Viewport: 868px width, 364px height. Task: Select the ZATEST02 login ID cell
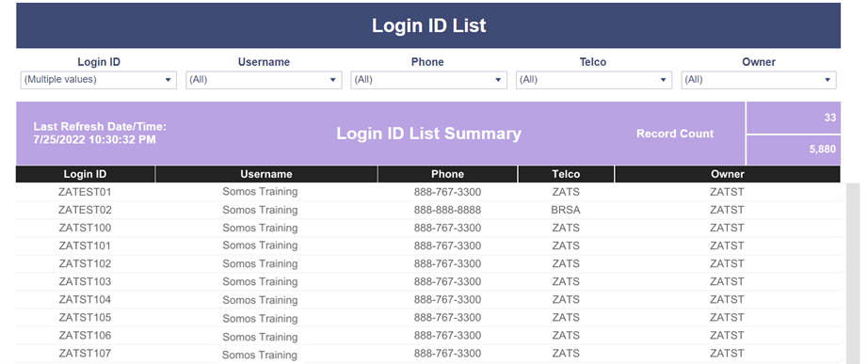tap(86, 210)
